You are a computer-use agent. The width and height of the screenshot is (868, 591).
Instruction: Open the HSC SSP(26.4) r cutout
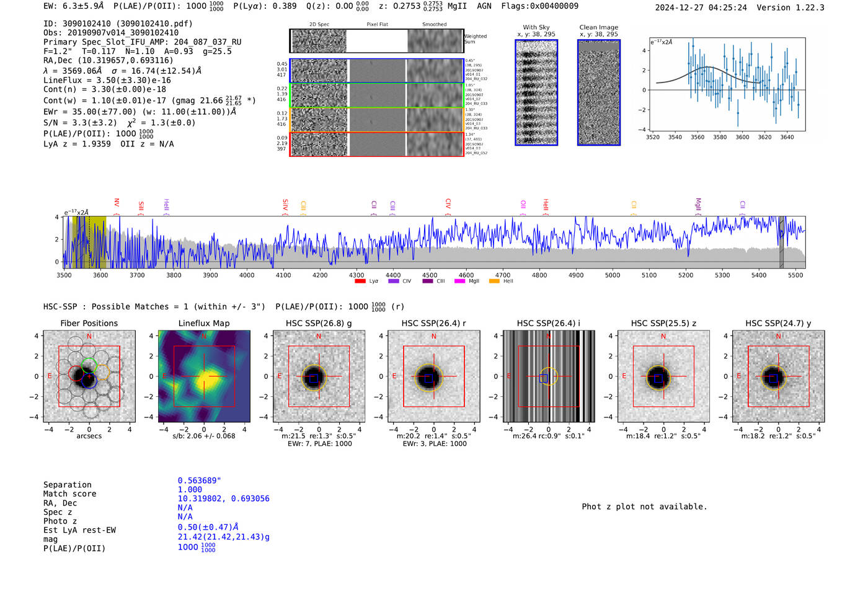(x=433, y=376)
